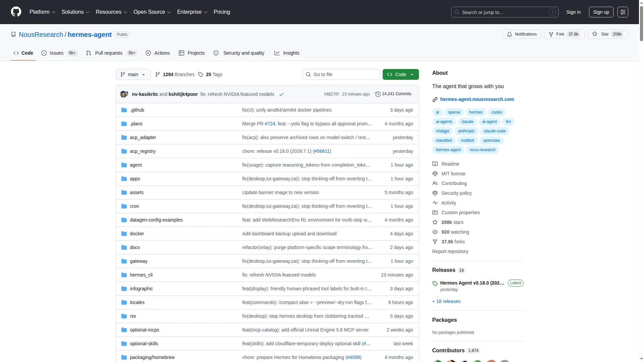The height and width of the screenshot is (362, 644).
Task: Expand the Open Source menu
Action: 152,12
